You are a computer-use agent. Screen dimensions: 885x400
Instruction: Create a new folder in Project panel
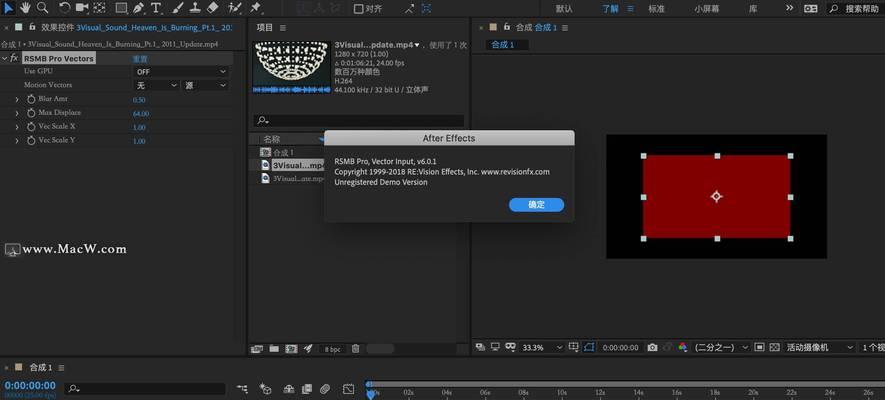[274, 349]
